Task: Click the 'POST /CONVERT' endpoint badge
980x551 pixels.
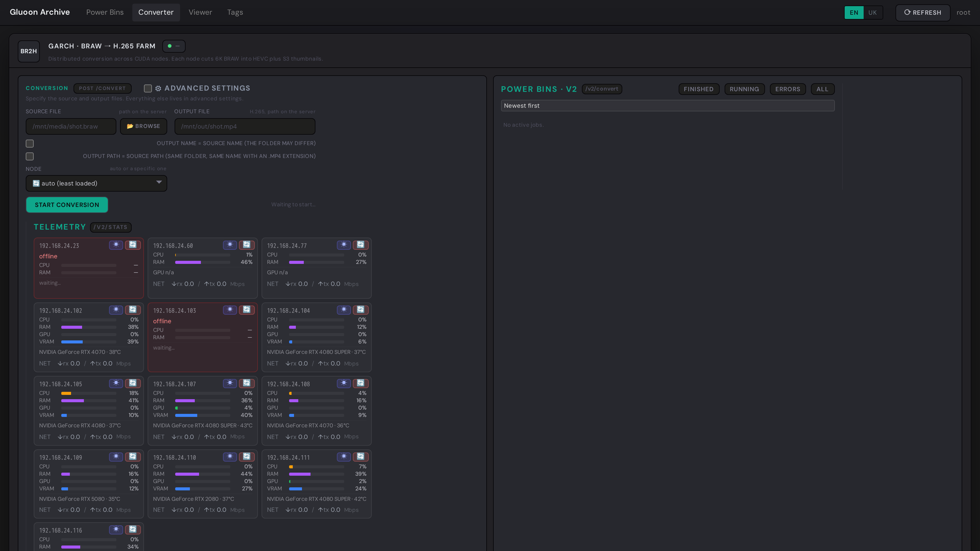Action: point(102,88)
